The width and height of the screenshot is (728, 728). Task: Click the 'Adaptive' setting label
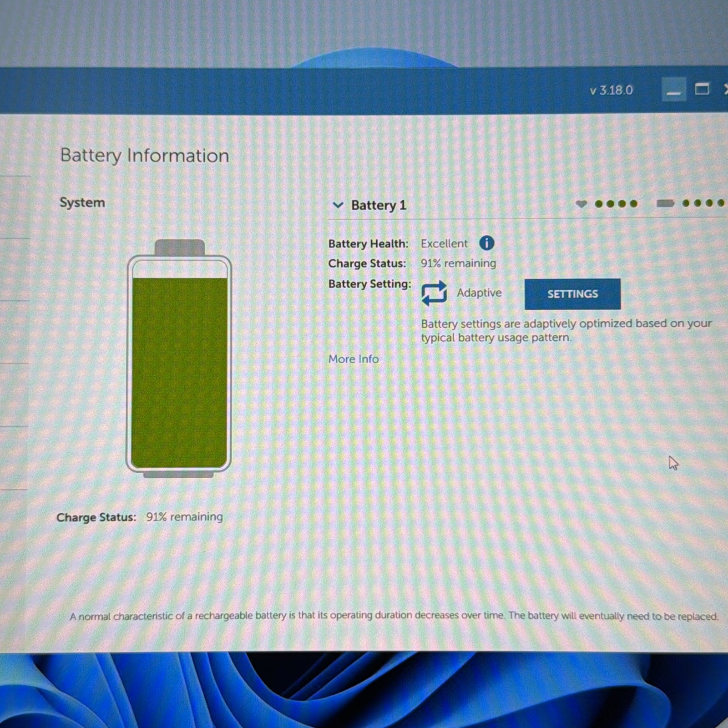tap(479, 293)
